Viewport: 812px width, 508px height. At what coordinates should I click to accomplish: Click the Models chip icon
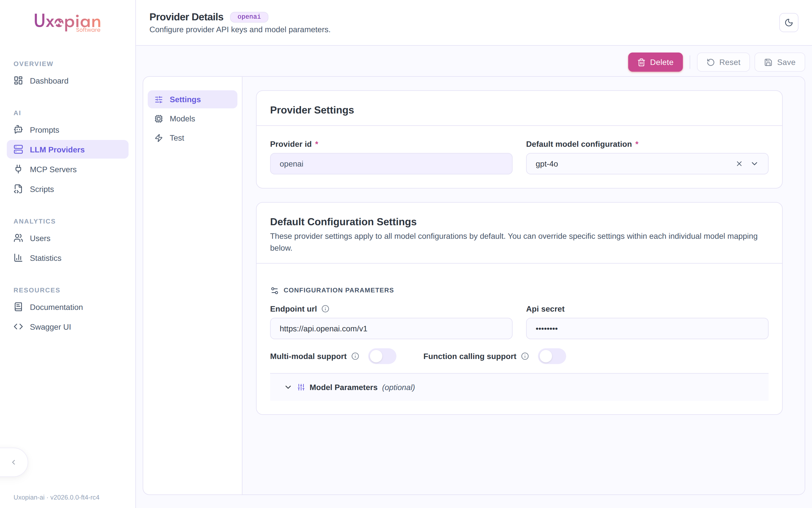click(159, 119)
